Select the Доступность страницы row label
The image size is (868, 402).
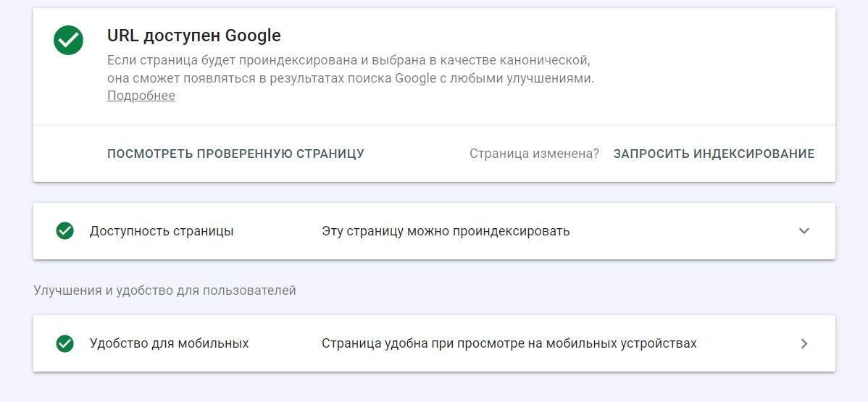point(161,231)
